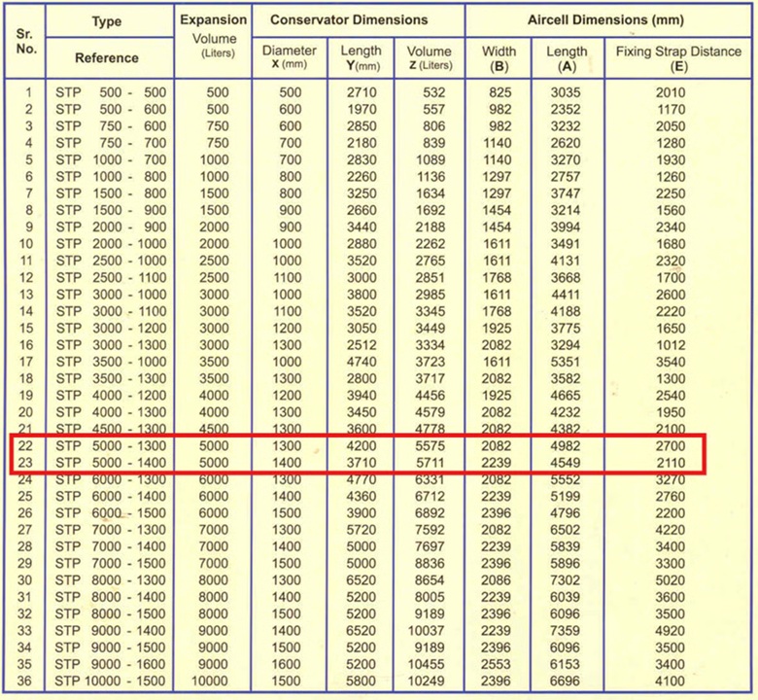Select the "Volume Z (Liters)" column header
Viewport: 758px width, 700px height.
(x=430, y=57)
